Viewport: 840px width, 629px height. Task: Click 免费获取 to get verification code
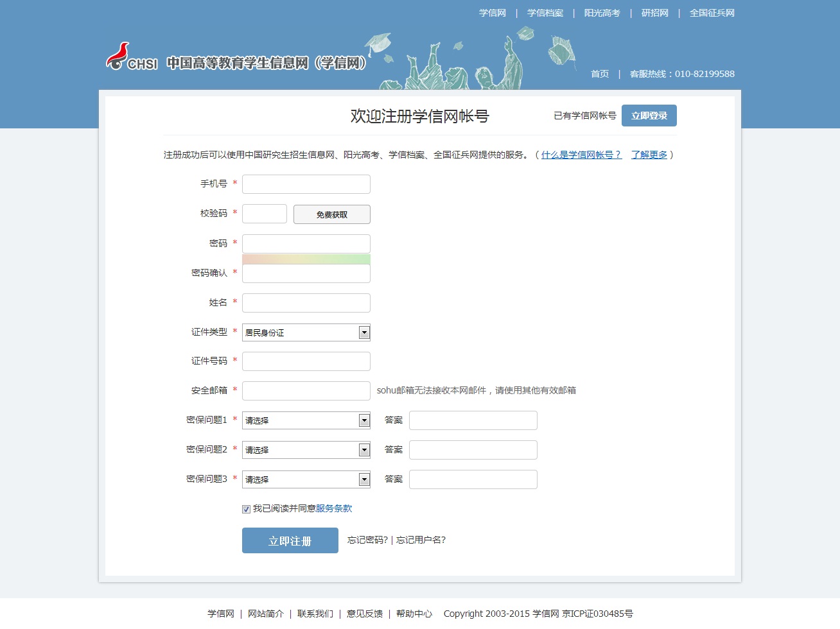point(332,214)
